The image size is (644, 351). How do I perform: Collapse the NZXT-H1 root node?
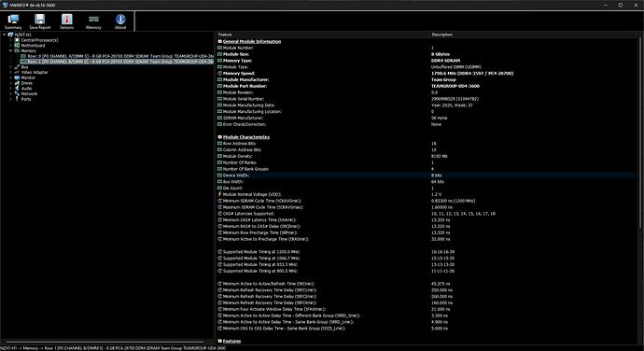[5, 35]
